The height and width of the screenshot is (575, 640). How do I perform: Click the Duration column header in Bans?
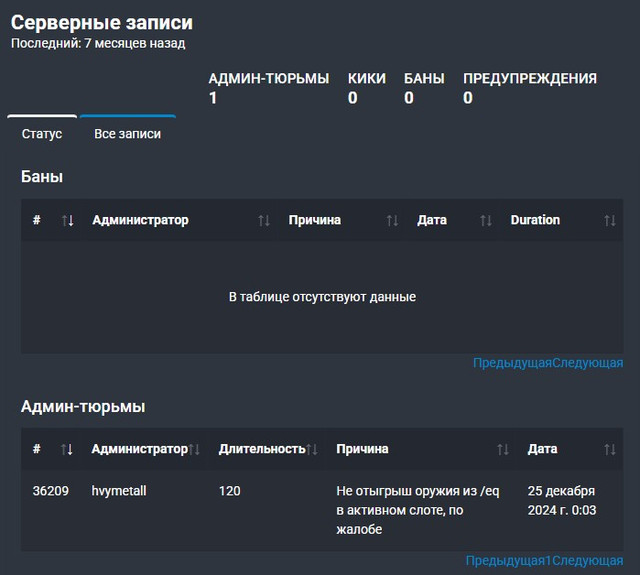pos(535,220)
